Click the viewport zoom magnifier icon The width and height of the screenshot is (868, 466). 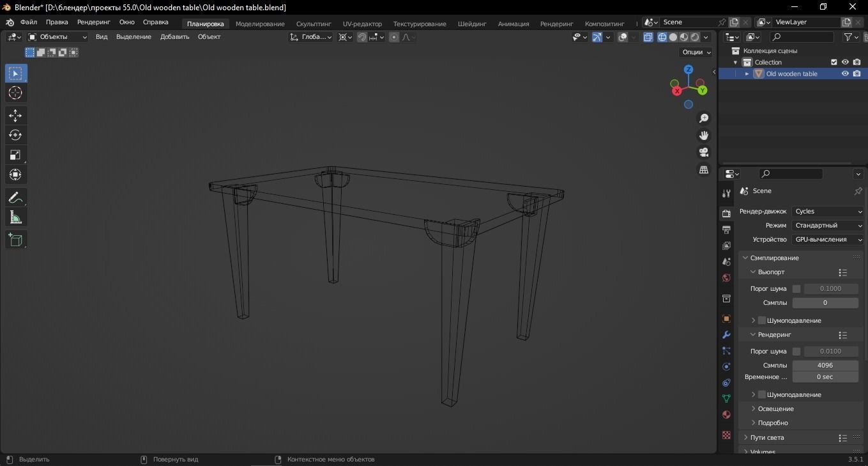click(x=704, y=118)
